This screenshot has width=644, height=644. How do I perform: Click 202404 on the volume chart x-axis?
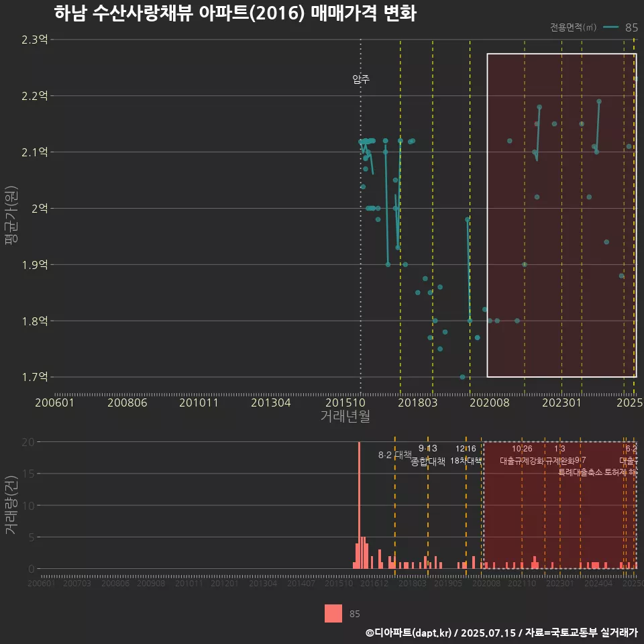pos(598,583)
